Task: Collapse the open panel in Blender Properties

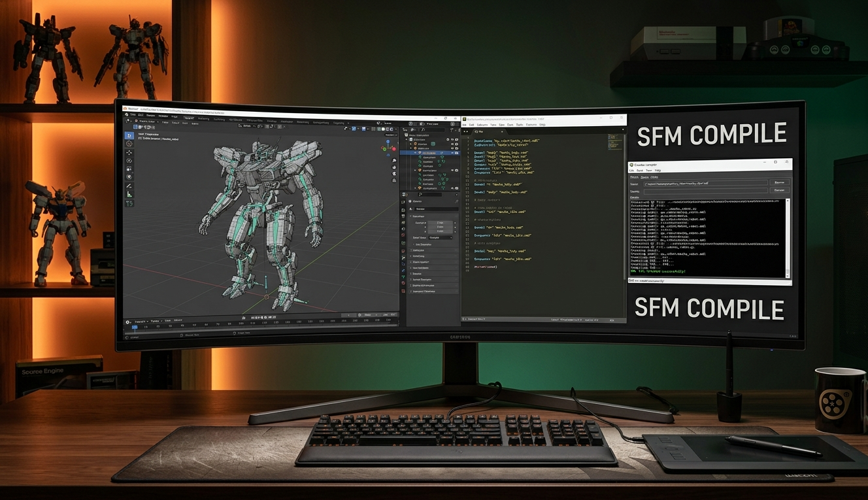Action: (x=410, y=216)
